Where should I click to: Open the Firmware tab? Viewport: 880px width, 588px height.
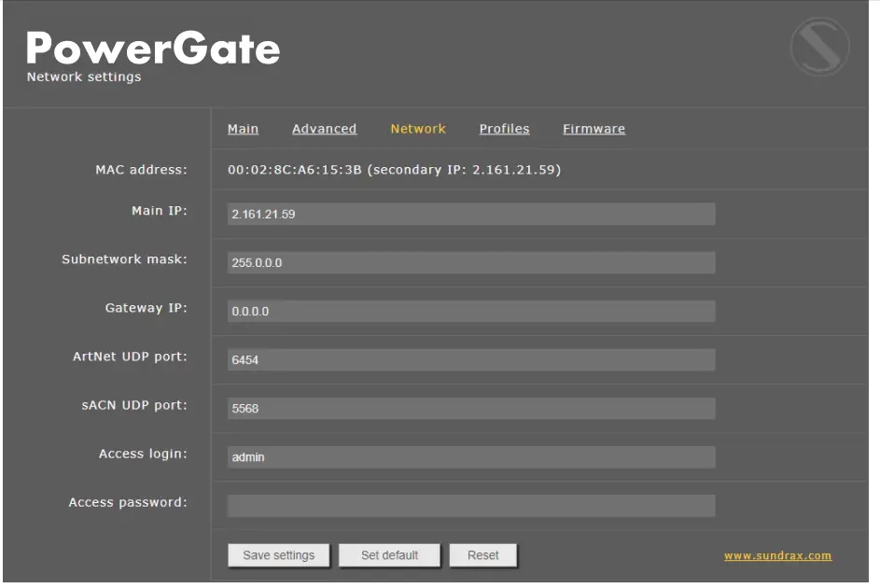tap(593, 129)
